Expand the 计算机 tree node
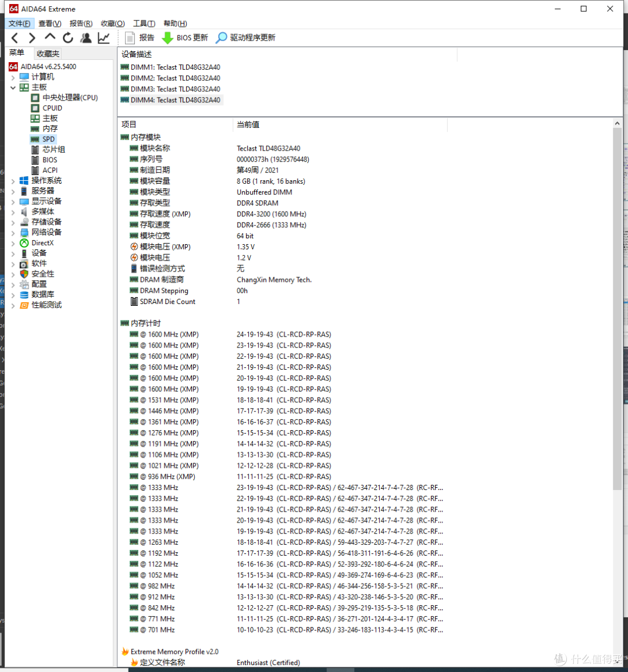This screenshot has height=672, width=628. 13,77
